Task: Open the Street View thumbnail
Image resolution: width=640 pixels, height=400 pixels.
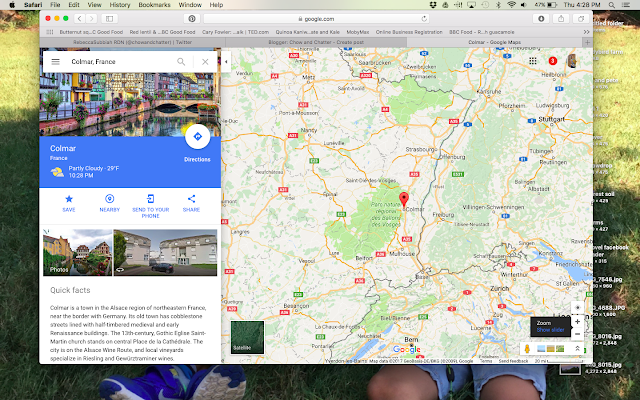Action: click(x=165, y=252)
